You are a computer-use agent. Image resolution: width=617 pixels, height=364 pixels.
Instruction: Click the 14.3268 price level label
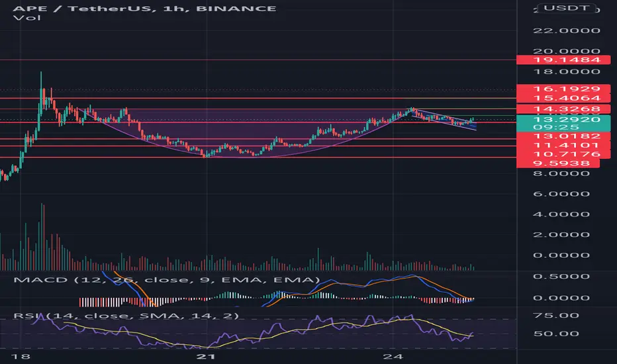(563, 109)
